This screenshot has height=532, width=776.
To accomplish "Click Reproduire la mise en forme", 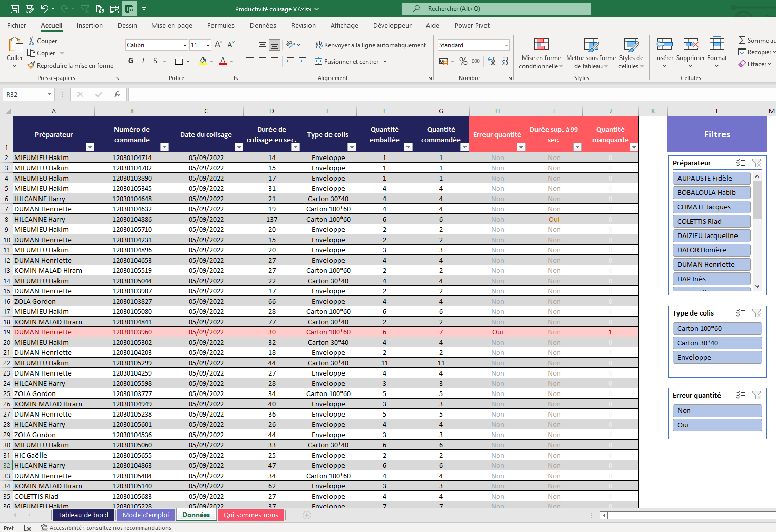I will tap(70, 66).
